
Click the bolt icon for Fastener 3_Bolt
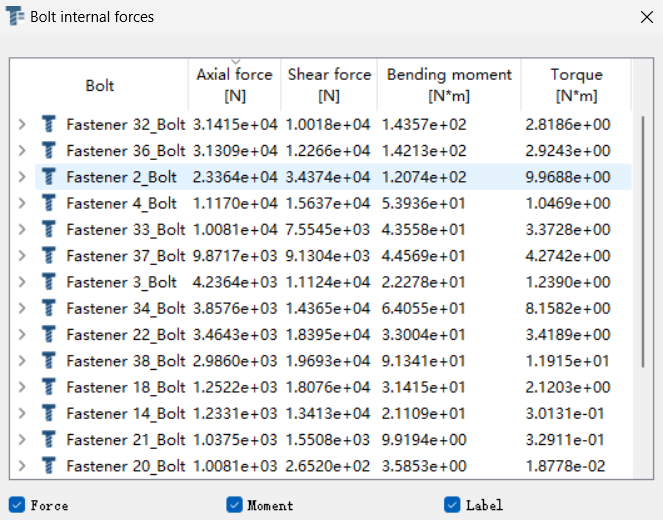point(49,282)
